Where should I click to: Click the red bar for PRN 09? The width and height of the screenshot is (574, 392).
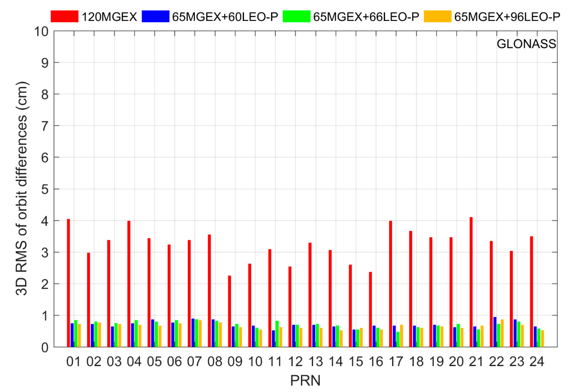[229, 311]
